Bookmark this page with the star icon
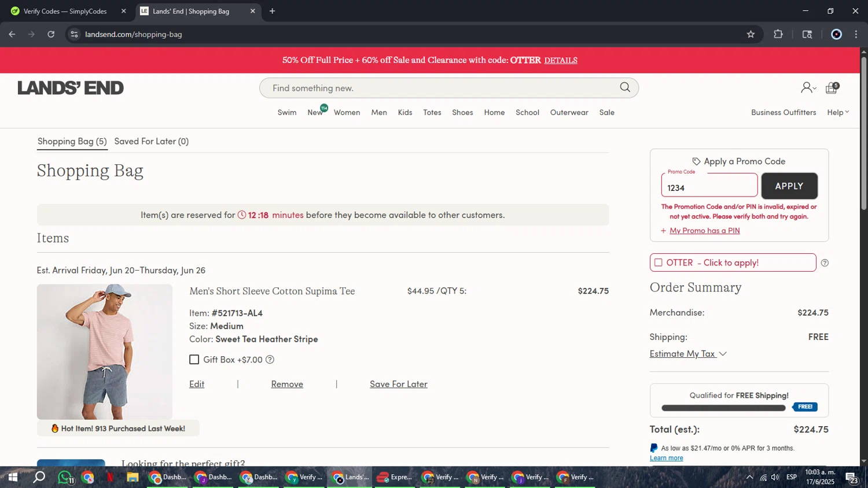Screen dimensions: 868x488 751,34
